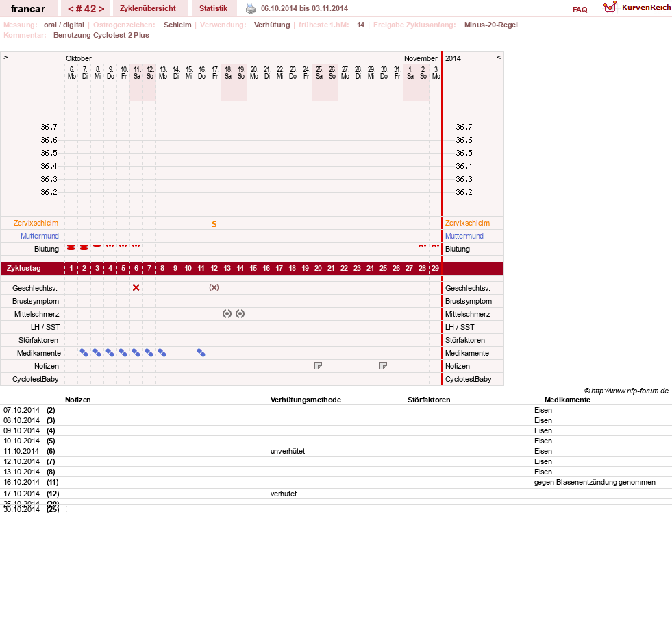Open the Zyklenübersicht tab
This screenshot has width=672, height=632.
[148, 8]
